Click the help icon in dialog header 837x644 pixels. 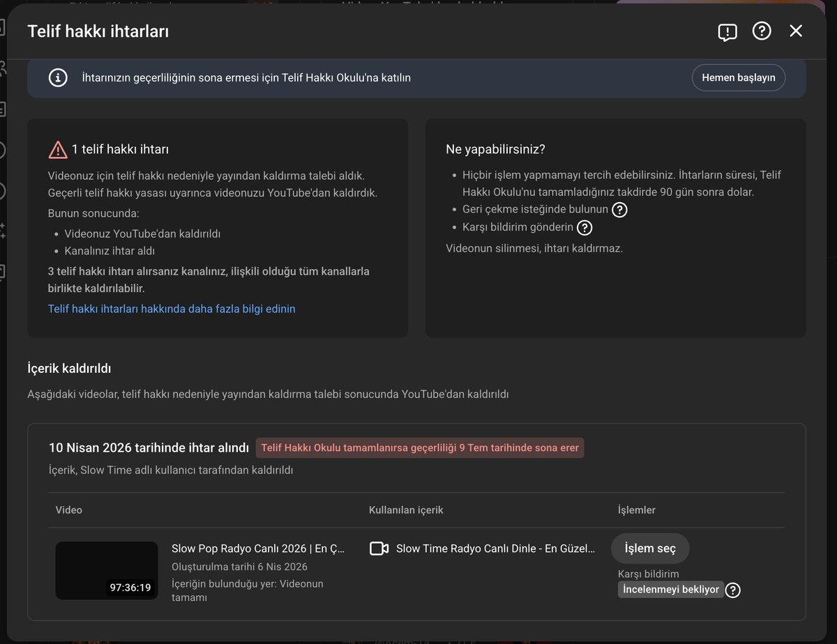point(762,31)
